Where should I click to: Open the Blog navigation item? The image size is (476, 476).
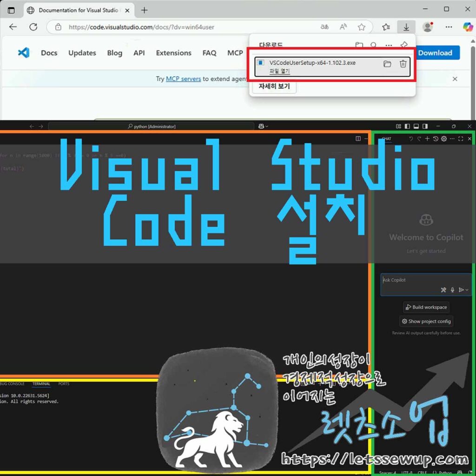pos(114,53)
